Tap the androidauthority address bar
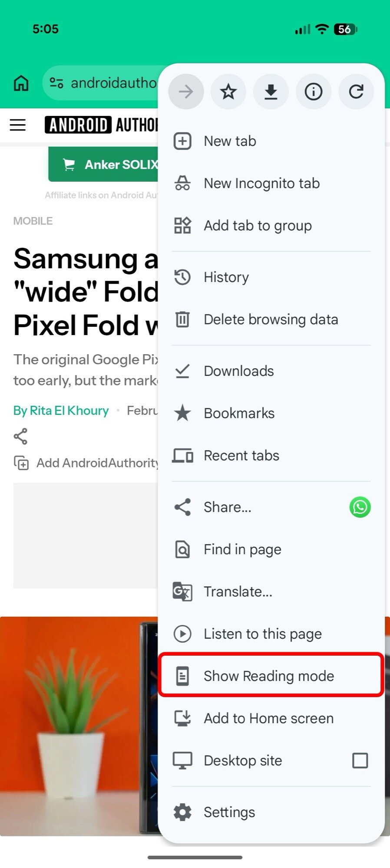 [x=109, y=83]
